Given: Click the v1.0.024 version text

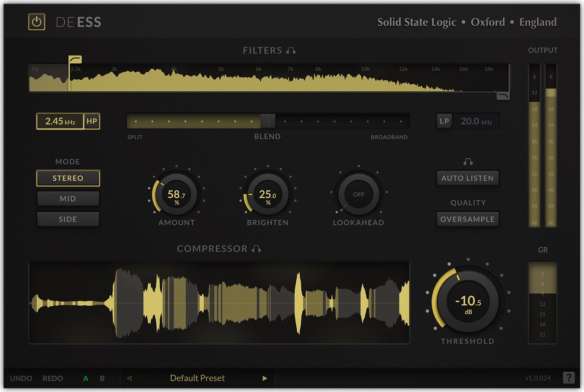Looking at the screenshot, I should coord(538,378).
